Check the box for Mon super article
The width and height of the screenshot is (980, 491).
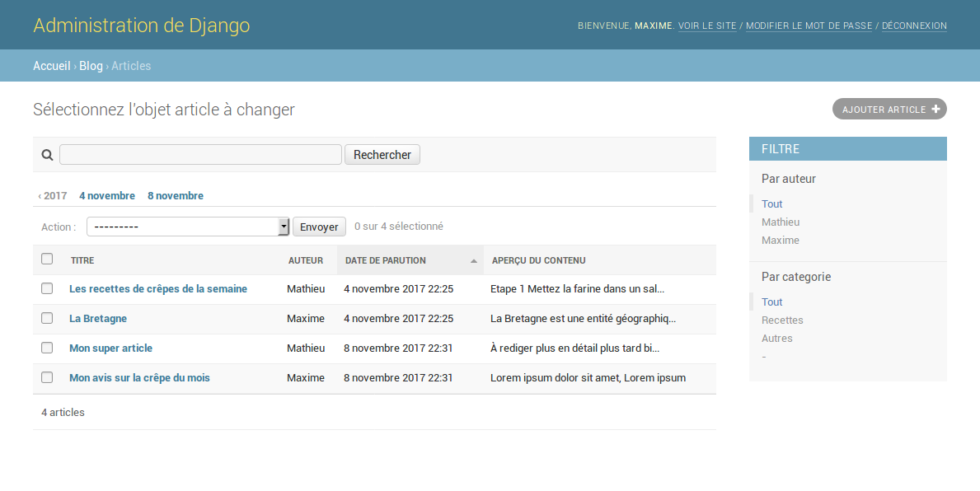[47, 348]
